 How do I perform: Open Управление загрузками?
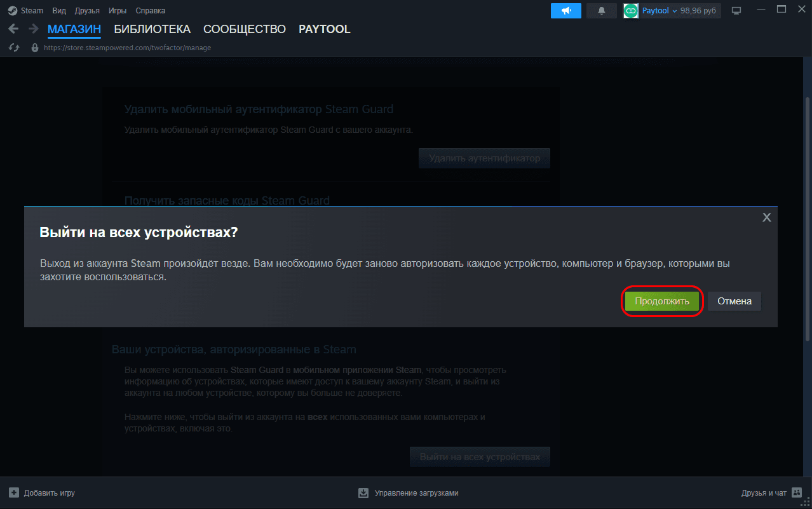tap(416, 493)
